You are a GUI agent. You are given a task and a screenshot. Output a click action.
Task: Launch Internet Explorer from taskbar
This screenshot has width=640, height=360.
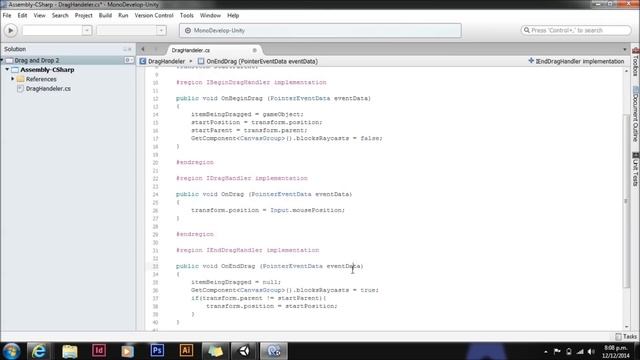39,351
